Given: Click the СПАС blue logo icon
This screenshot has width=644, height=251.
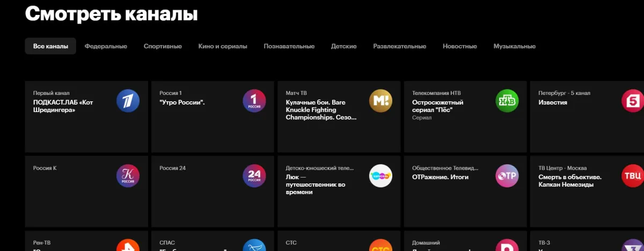Looking at the screenshot, I should pyautogui.click(x=254, y=245).
